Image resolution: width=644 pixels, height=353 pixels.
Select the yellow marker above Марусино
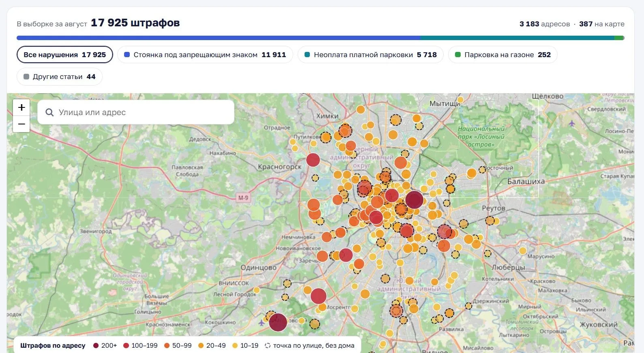point(523,251)
